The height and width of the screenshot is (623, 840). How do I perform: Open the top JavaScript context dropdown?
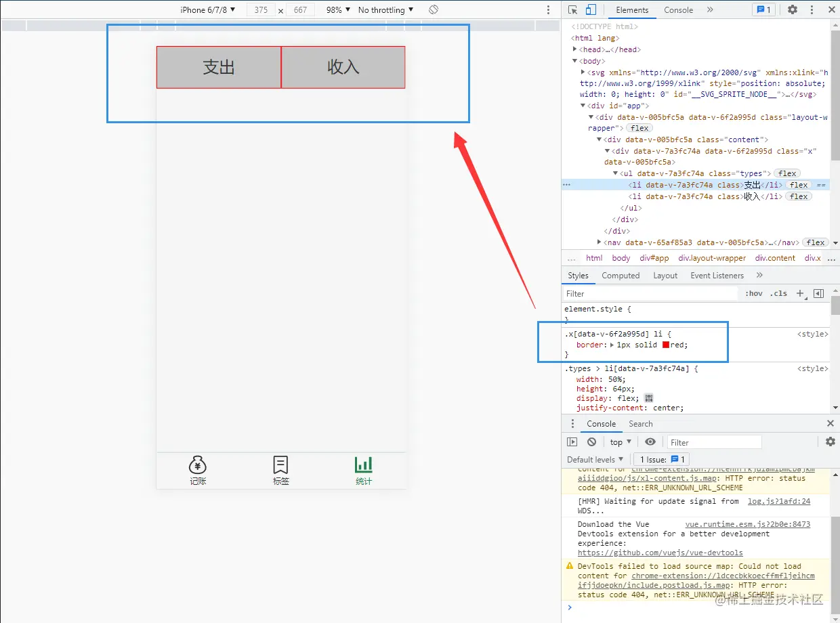tap(621, 442)
